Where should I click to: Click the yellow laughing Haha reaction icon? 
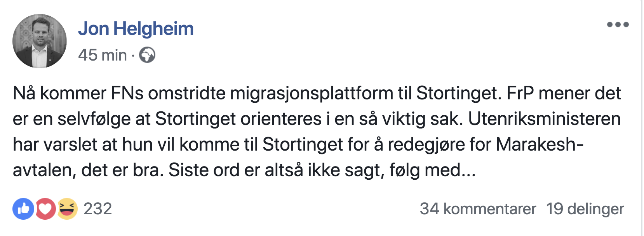67,209
